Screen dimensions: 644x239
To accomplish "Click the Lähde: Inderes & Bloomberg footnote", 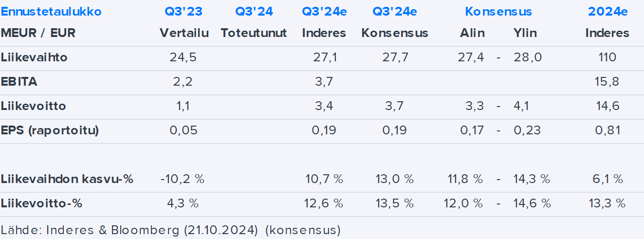I will tap(170, 230).
